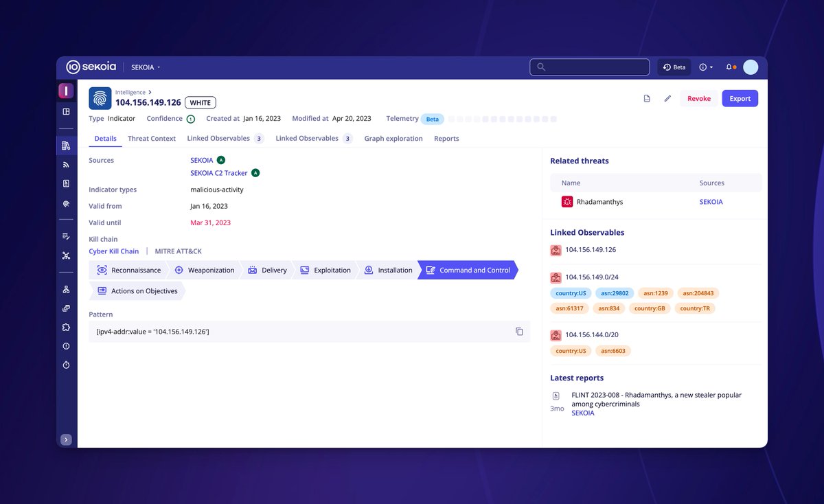Select the Cyber Kill Chain view
The width and height of the screenshot is (824, 504).
114,251
